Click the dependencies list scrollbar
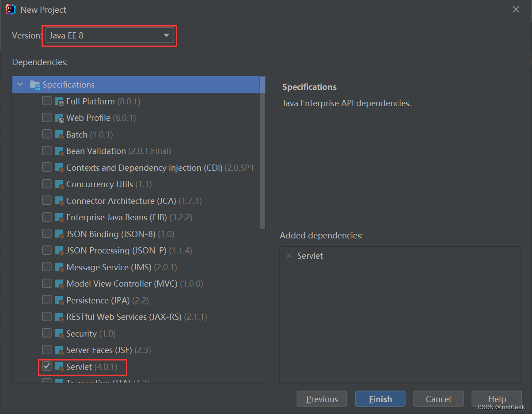Image resolution: width=532 pixels, height=414 pixels. (x=262, y=153)
